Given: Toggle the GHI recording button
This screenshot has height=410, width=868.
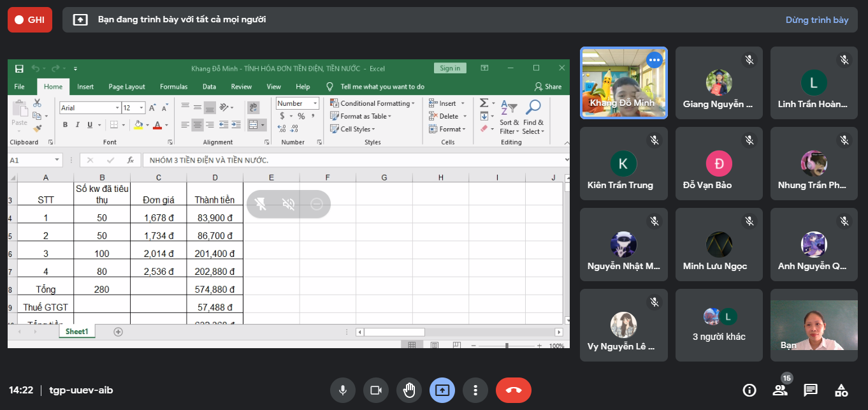Looking at the screenshot, I should pyautogui.click(x=30, y=20).
